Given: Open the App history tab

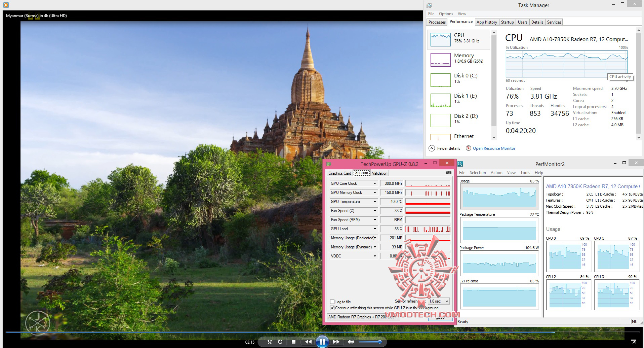Looking at the screenshot, I should tap(487, 22).
